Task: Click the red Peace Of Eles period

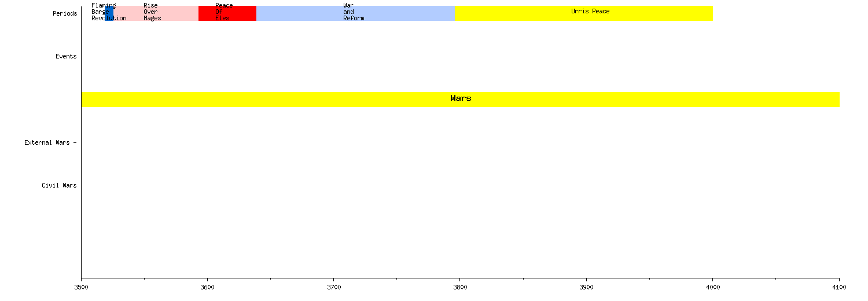Action: 237,13
